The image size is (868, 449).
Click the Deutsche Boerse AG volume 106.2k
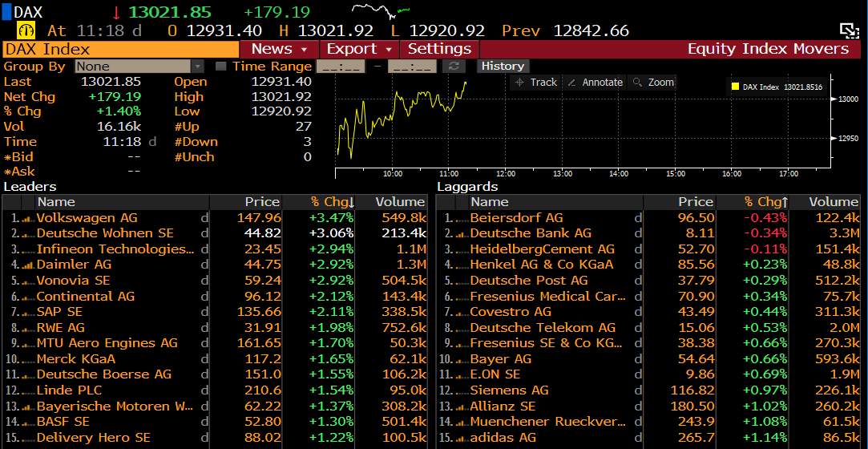click(x=404, y=374)
